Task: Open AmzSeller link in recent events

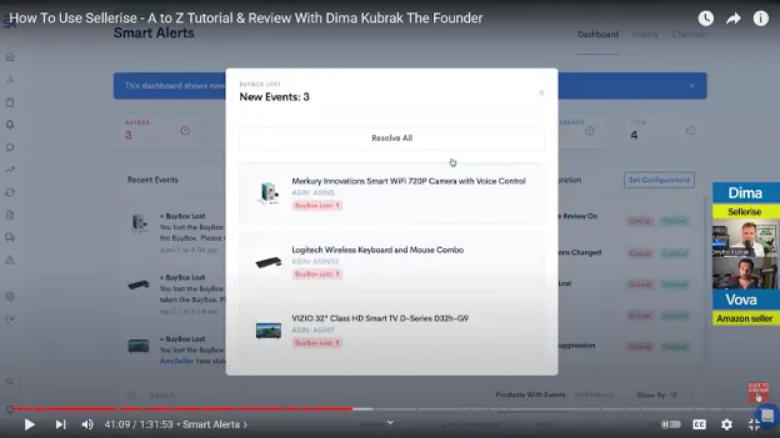Action: click(x=177, y=361)
